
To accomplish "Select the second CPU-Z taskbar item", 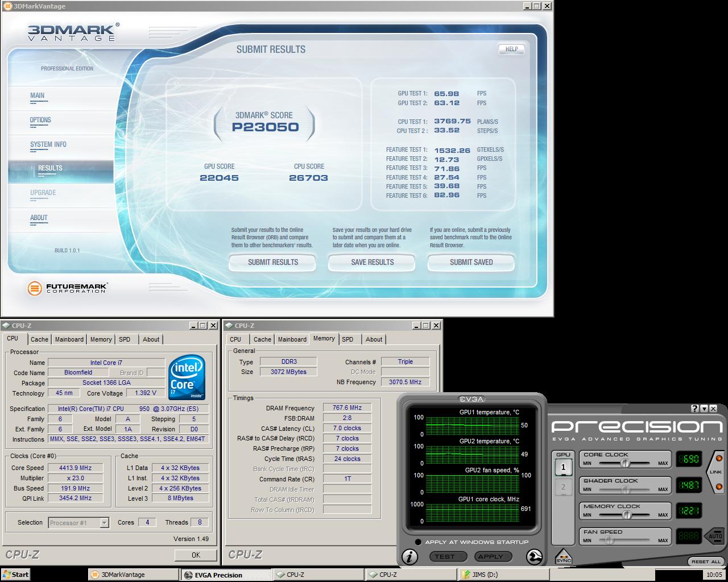I will click(411, 575).
